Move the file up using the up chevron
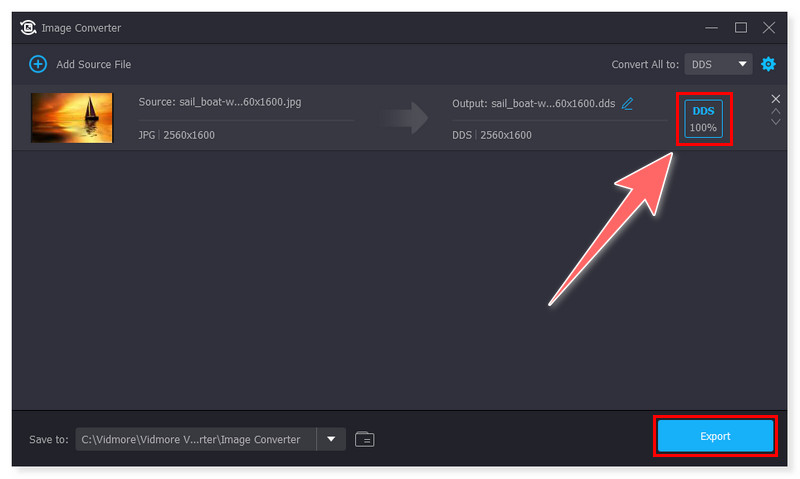Viewport: 800px width, 479px height. pyautogui.click(x=775, y=111)
